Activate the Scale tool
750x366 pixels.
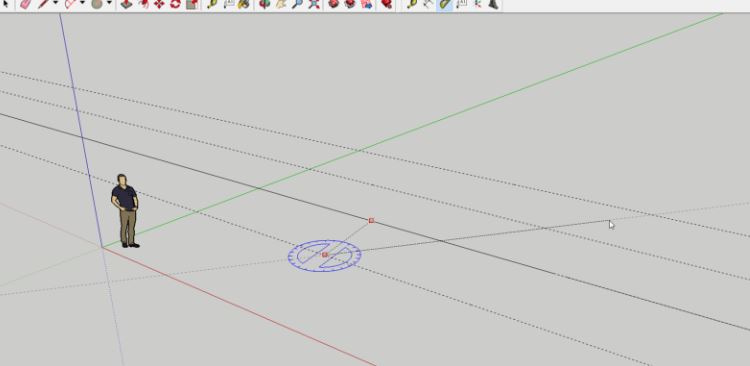point(192,5)
